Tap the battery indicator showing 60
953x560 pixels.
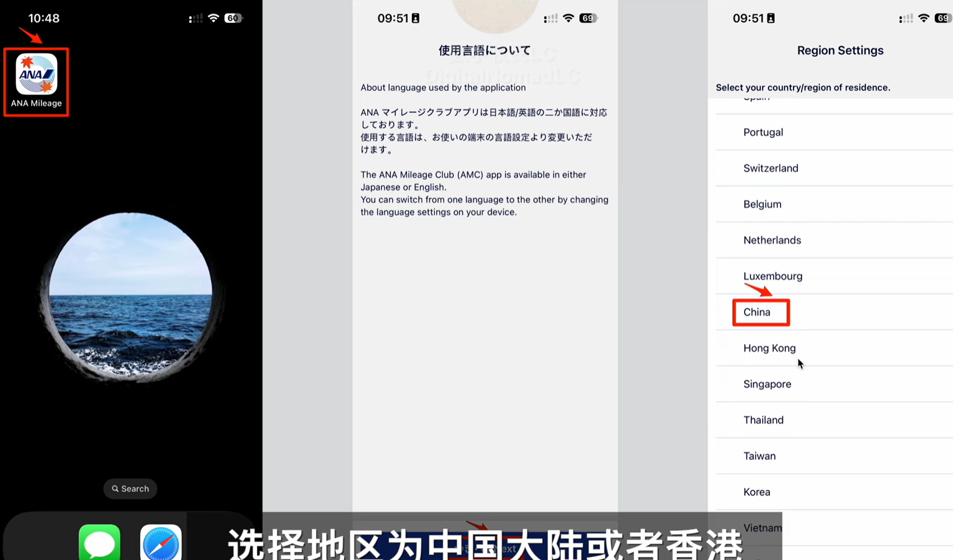point(233,18)
